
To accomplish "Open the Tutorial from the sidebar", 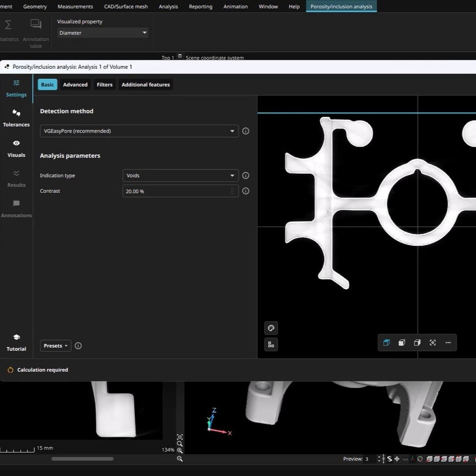I will point(16,342).
